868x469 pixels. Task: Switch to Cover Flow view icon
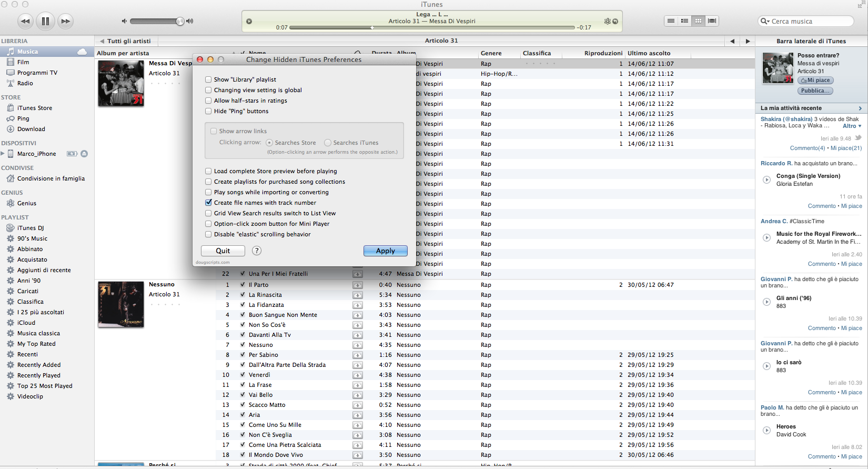[712, 21]
